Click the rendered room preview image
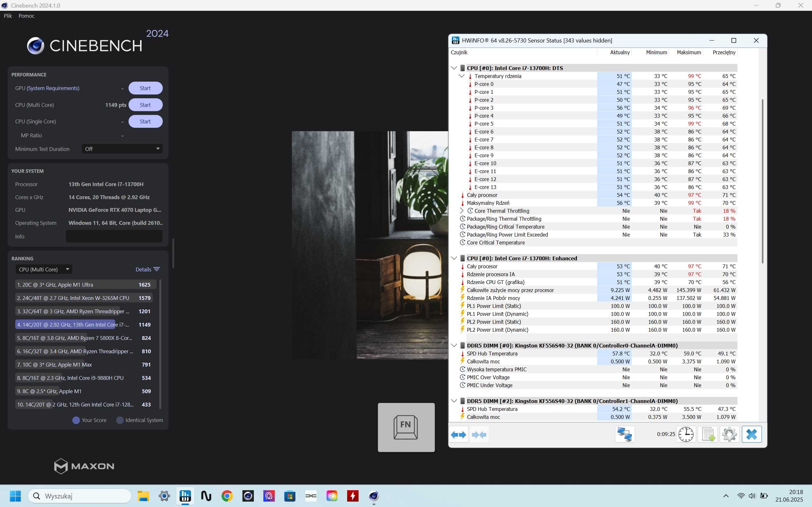Image resolution: width=812 pixels, height=507 pixels. pyautogui.click(x=370, y=245)
